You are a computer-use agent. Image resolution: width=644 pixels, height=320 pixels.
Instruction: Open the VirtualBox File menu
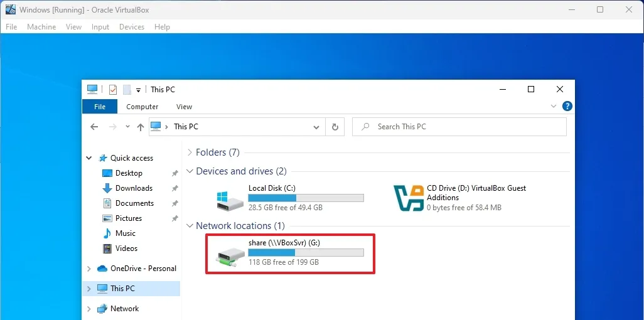coord(11,27)
